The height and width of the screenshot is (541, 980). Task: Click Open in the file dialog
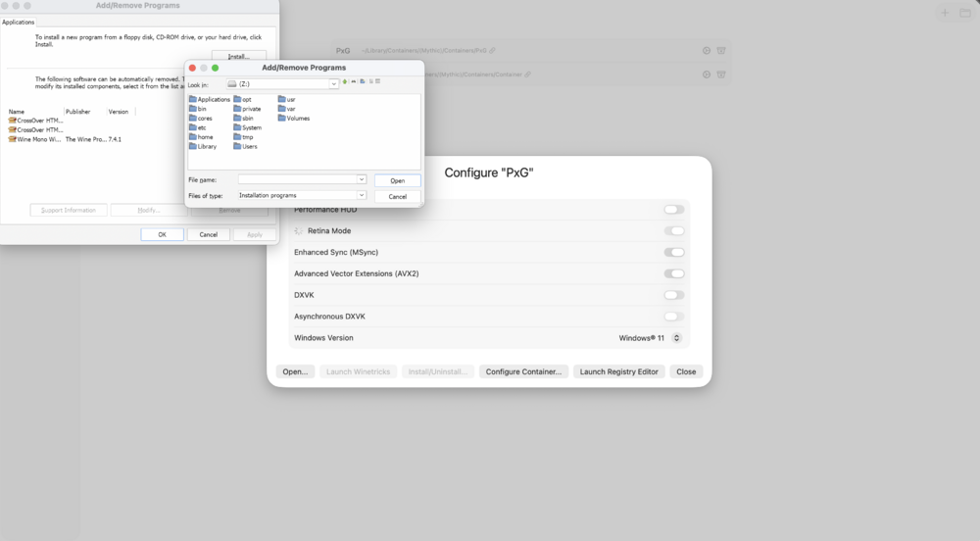pyautogui.click(x=398, y=180)
